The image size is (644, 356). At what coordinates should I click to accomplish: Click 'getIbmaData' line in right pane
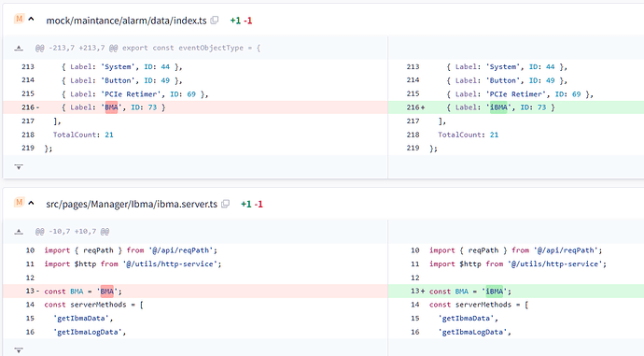tap(469, 319)
